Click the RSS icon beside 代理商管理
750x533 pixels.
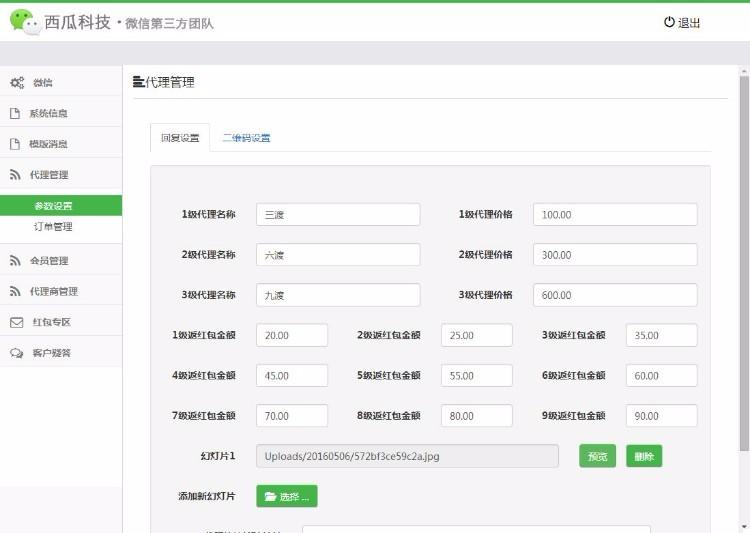[15, 291]
